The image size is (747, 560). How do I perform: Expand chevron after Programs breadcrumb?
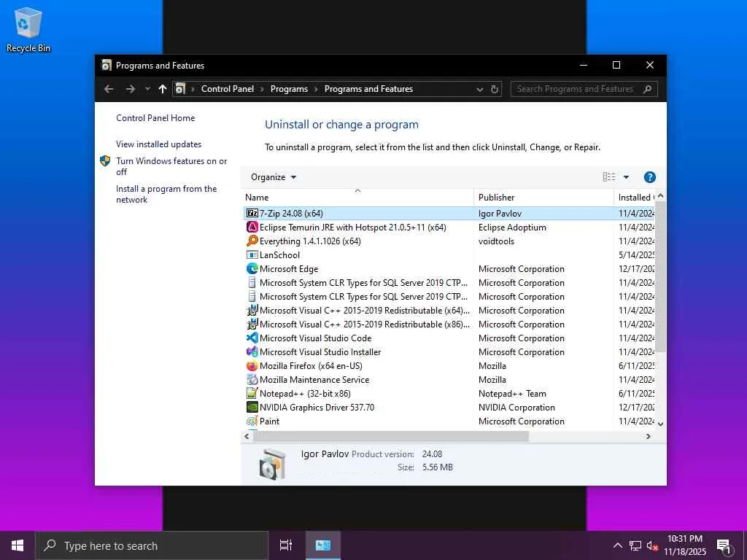(x=316, y=89)
